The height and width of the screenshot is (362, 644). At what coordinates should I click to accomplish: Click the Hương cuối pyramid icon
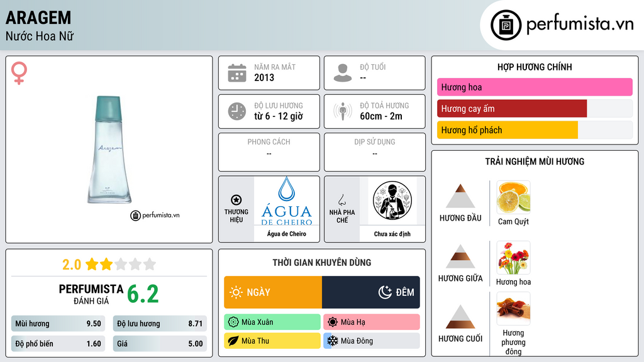tap(460, 317)
